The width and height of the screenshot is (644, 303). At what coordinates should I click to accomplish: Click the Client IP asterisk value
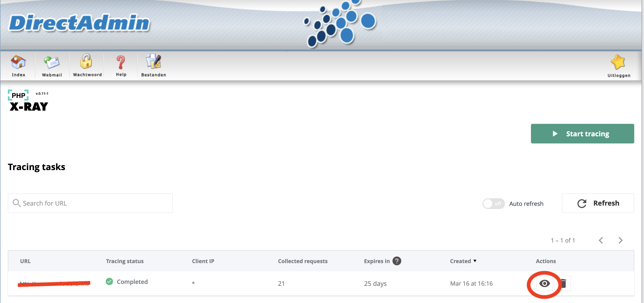[193, 283]
